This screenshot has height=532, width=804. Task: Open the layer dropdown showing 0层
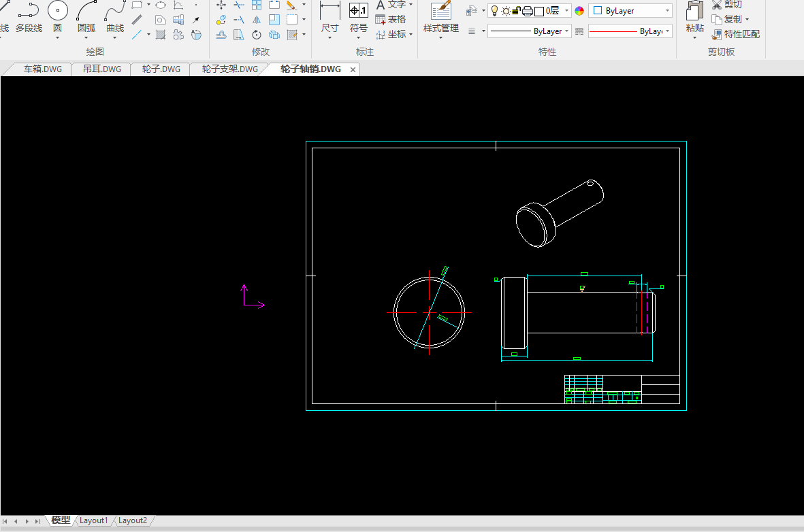(x=568, y=11)
